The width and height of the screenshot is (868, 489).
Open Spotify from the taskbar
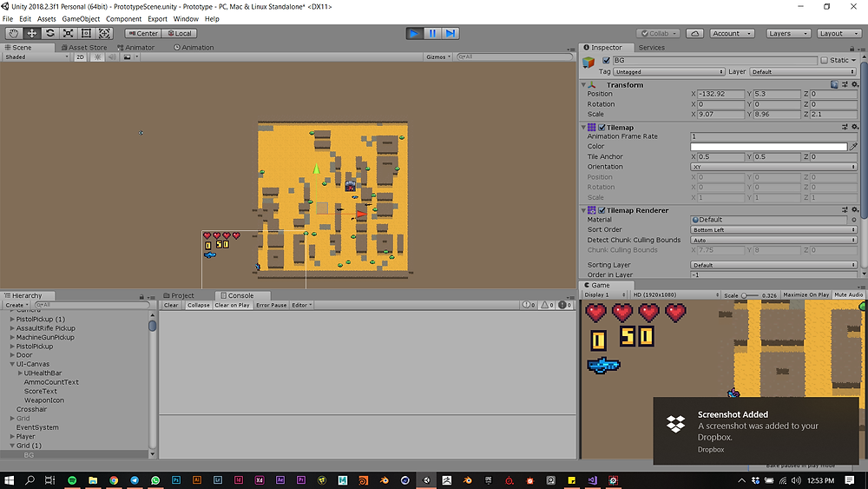point(72,480)
